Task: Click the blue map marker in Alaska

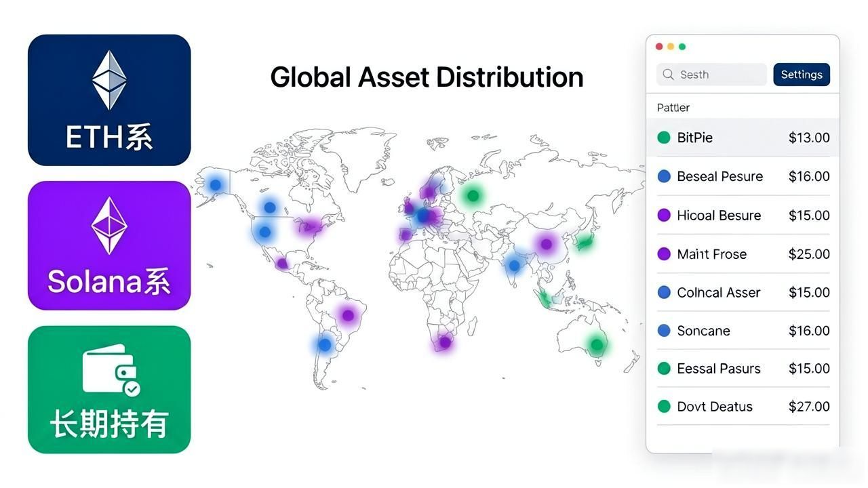Action: [x=216, y=184]
